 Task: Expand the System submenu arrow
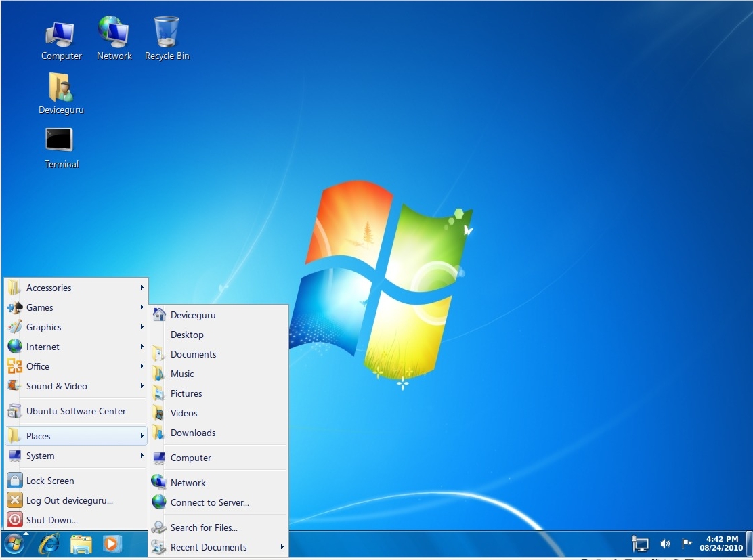click(142, 455)
